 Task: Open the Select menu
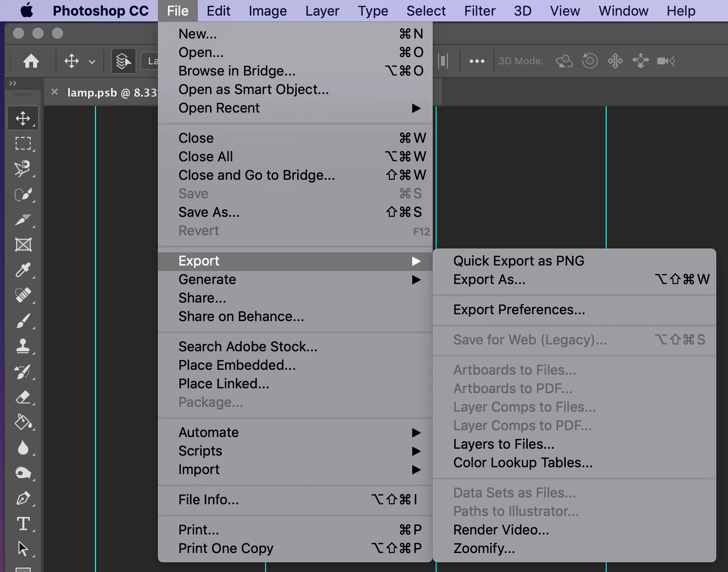(426, 11)
